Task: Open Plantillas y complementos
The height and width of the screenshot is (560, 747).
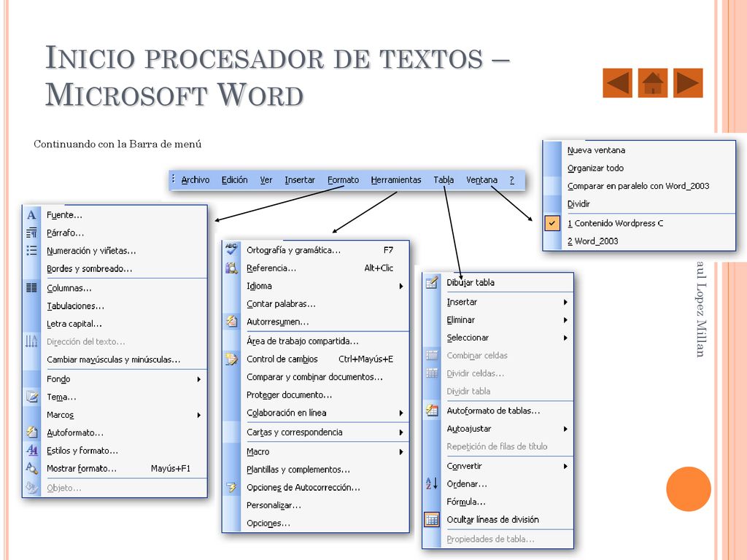Action: [x=298, y=470]
